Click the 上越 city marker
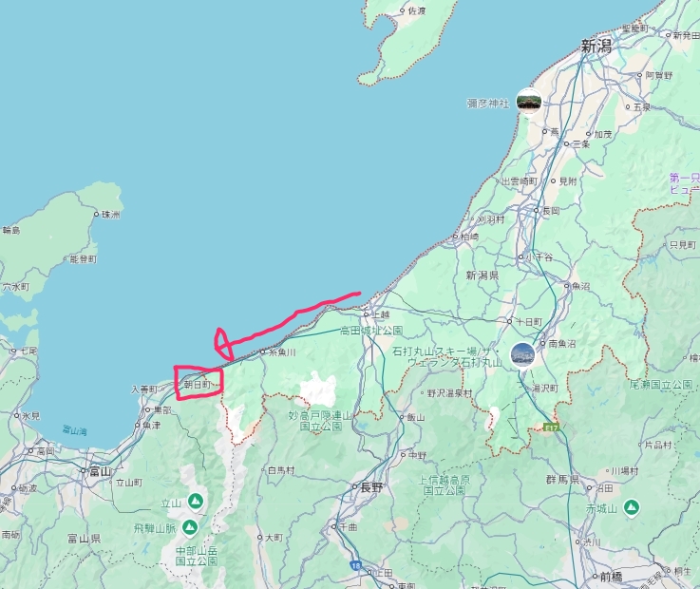Screen dimensions: 700x589 tap(366, 314)
